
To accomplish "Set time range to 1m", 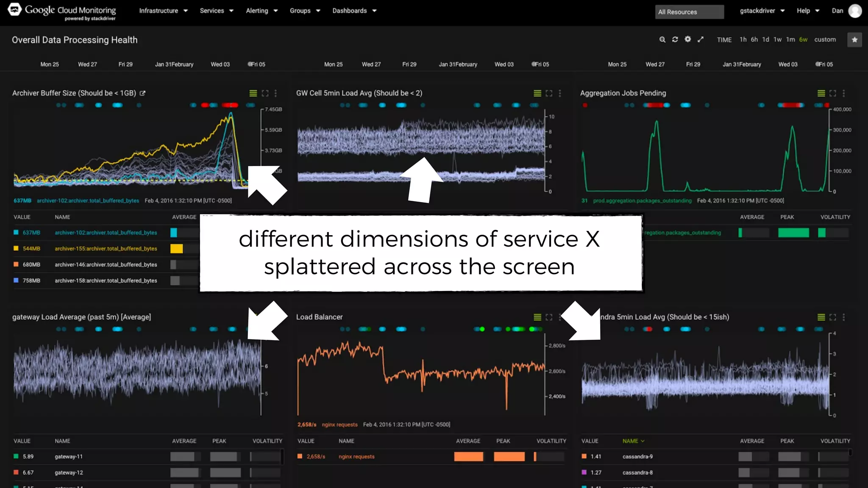I will (790, 39).
